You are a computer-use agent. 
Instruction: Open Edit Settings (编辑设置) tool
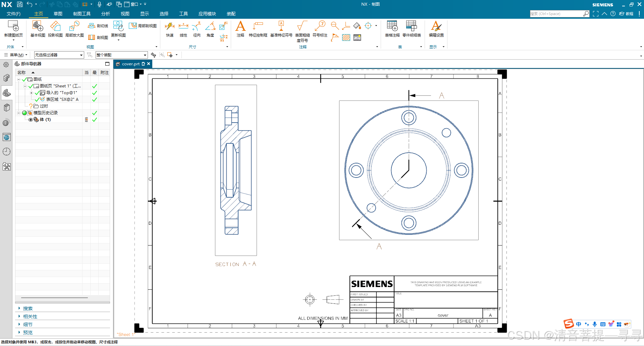436,29
